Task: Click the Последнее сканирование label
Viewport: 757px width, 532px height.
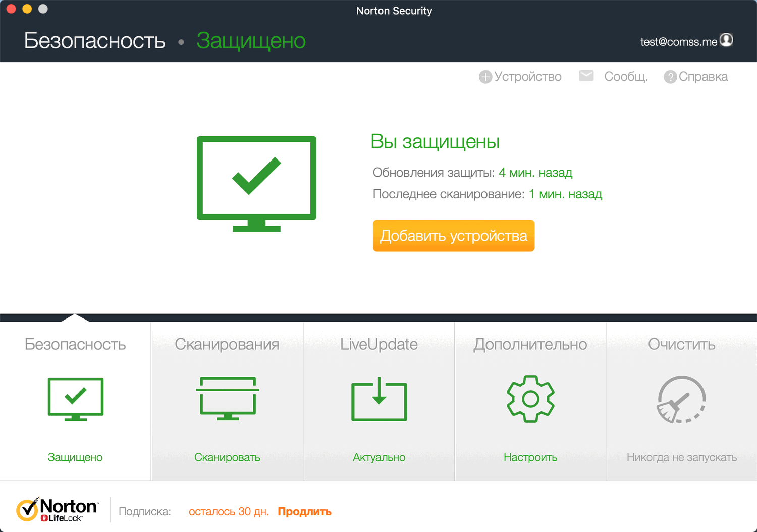Action: coord(449,194)
